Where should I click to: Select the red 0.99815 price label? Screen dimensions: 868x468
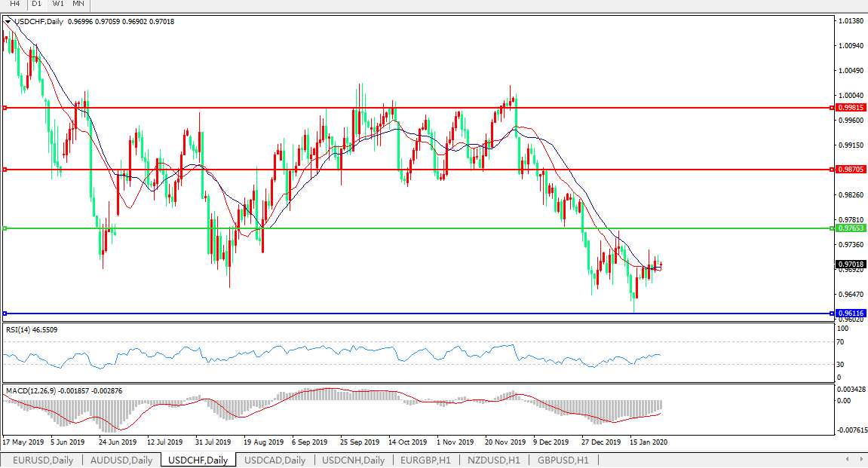click(851, 108)
